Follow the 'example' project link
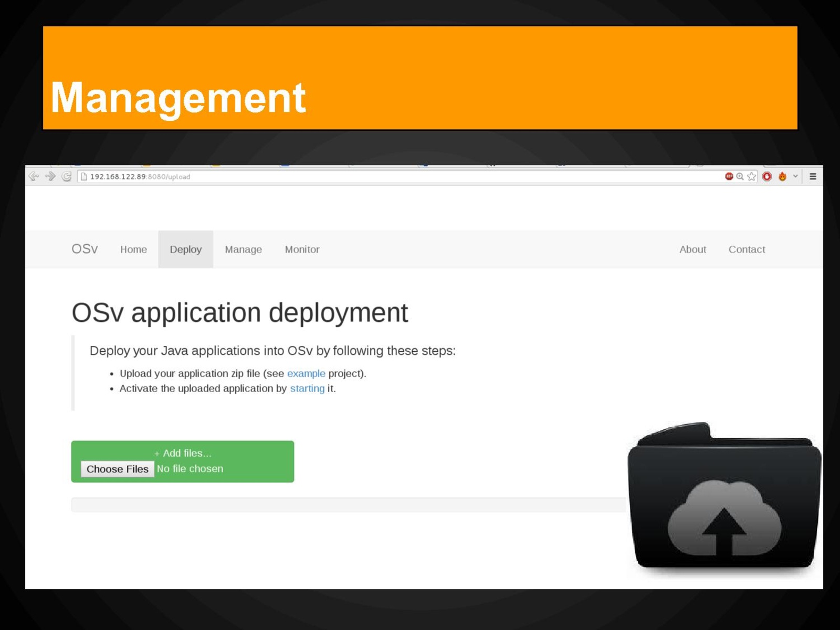The height and width of the screenshot is (630, 840). pos(306,373)
